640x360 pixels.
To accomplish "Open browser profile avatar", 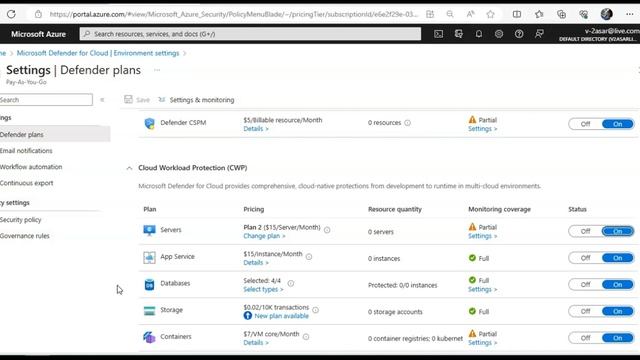I will click(607, 14).
